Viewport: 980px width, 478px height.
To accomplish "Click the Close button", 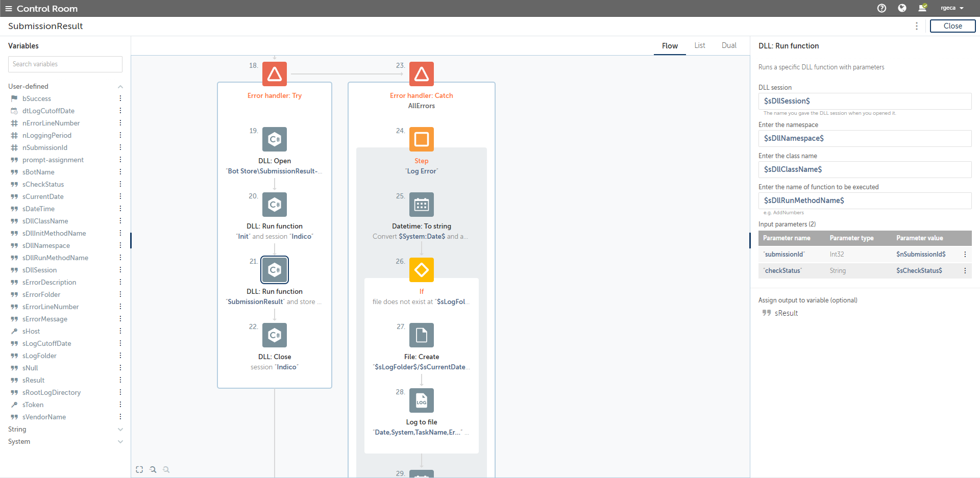I will click(952, 26).
